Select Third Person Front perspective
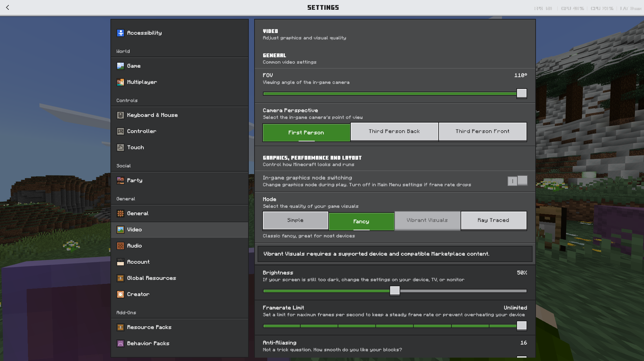 pyautogui.click(x=483, y=131)
